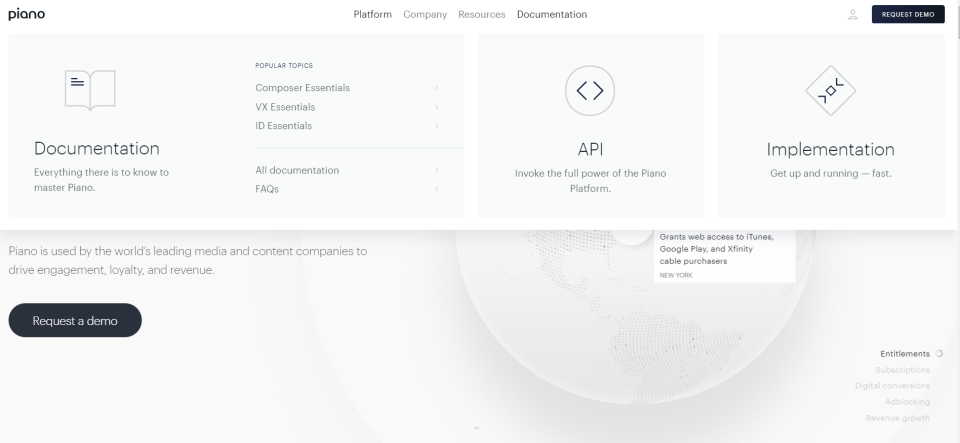Open the Resources menu
Screen dimensions: 960x443
point(482,14)
